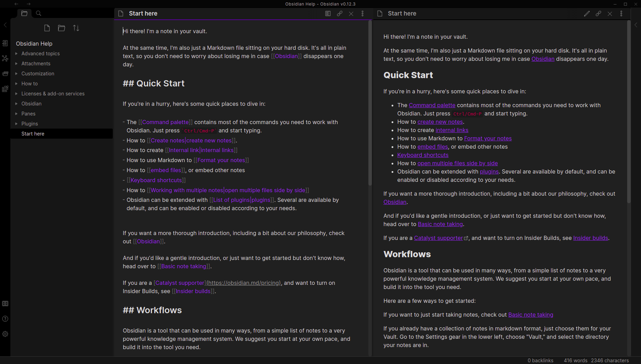Click [[Insider builds]] link in editor
The image size is (641, 364).
tap(193, 291)
